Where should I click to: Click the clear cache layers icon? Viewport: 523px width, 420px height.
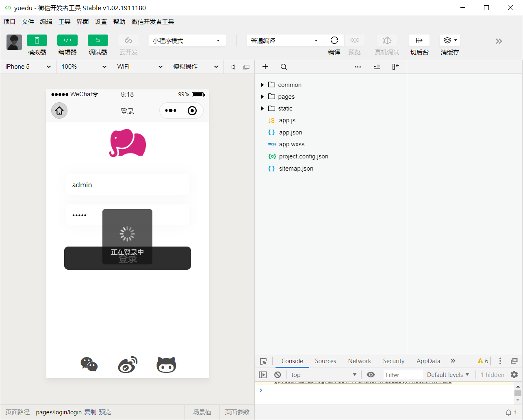[447, 40]
